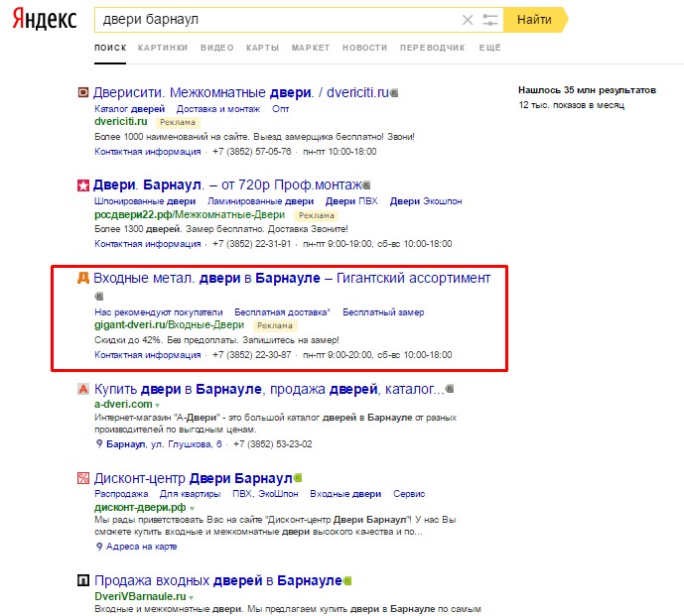684x616 pixels.
Task: Open Контактная информация for gigant-dveri
Action: pos(148,355)
